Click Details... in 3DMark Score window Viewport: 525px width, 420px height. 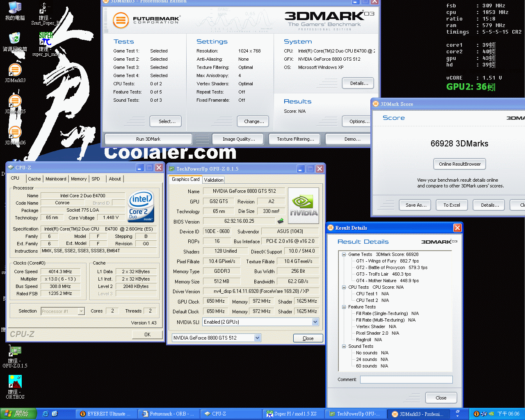click(490, 205)
